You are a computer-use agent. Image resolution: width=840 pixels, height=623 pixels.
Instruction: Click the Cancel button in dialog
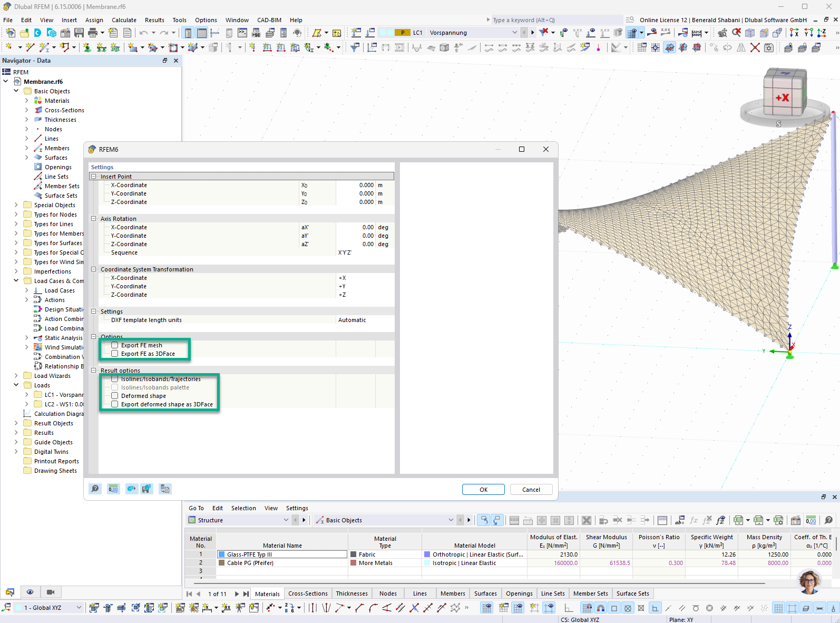tap(531, 490)
